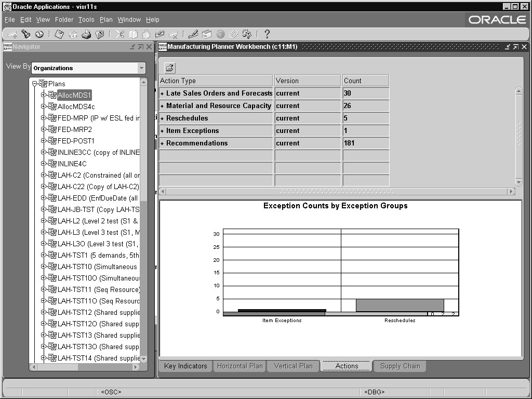532x399 pixels.
Task: Expand the Item Exceptions action row
Action: coord(162,131)
